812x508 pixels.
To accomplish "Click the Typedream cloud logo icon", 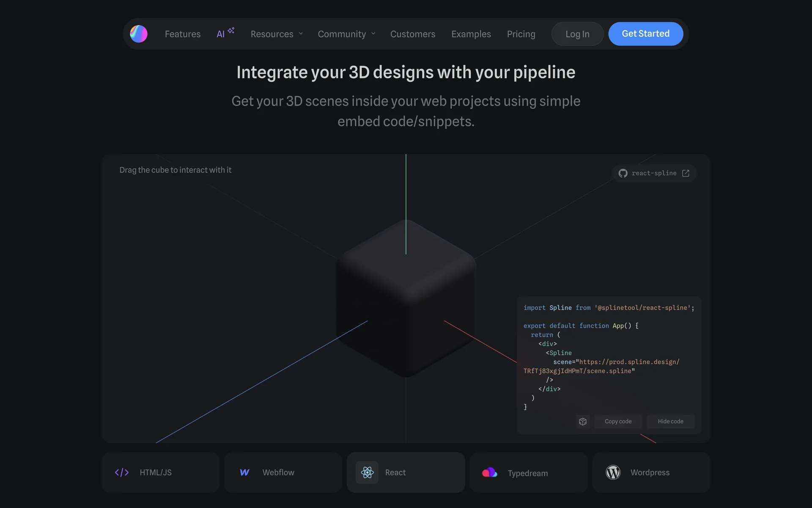I will pyautogui.click(x=490, y=472).
